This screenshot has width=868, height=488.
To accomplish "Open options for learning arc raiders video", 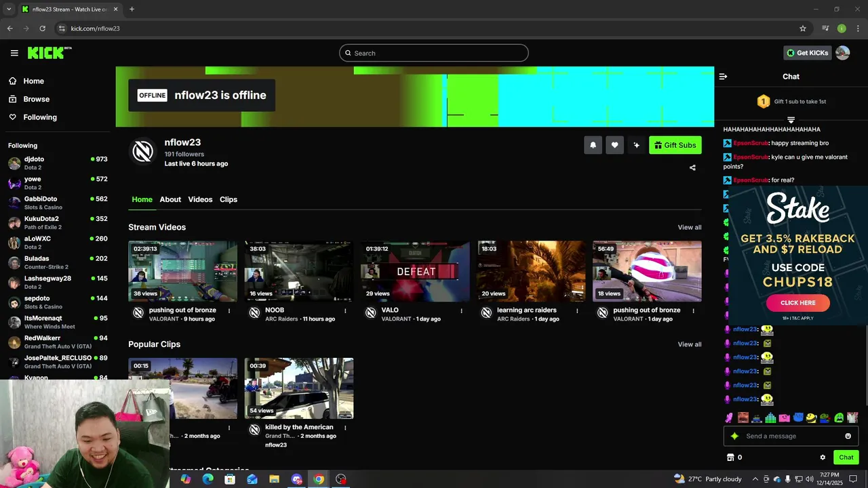I will tap(577, 311).
